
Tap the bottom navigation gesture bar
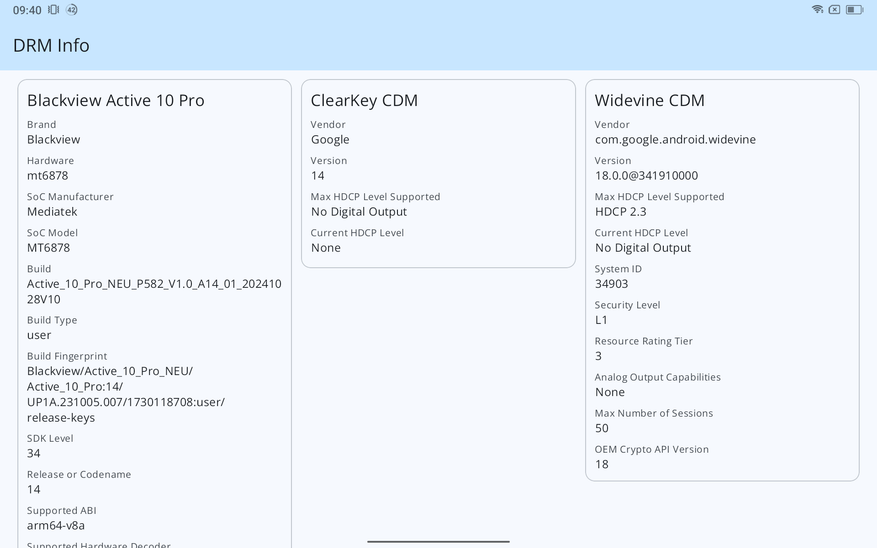tap(438, 541)
